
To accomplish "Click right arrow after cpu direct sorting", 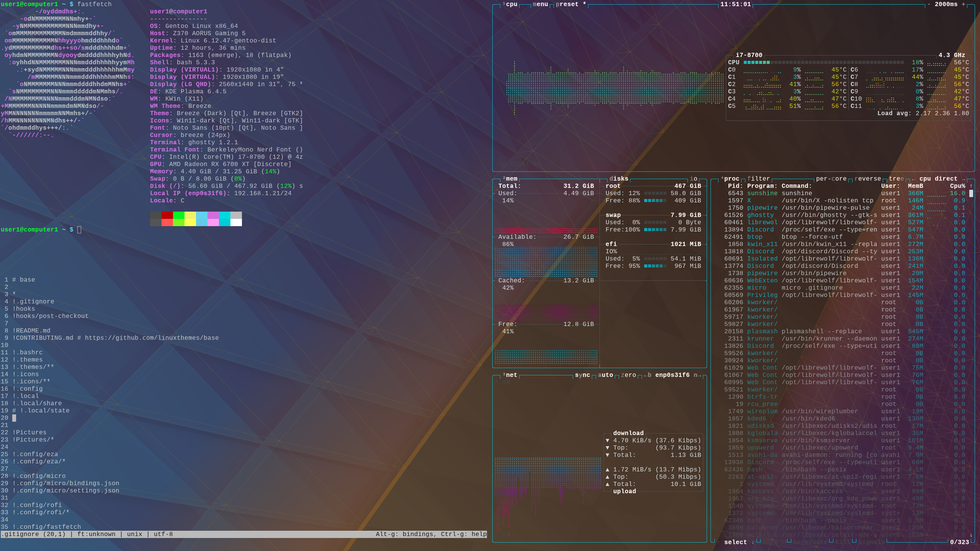I will [963, 179].
